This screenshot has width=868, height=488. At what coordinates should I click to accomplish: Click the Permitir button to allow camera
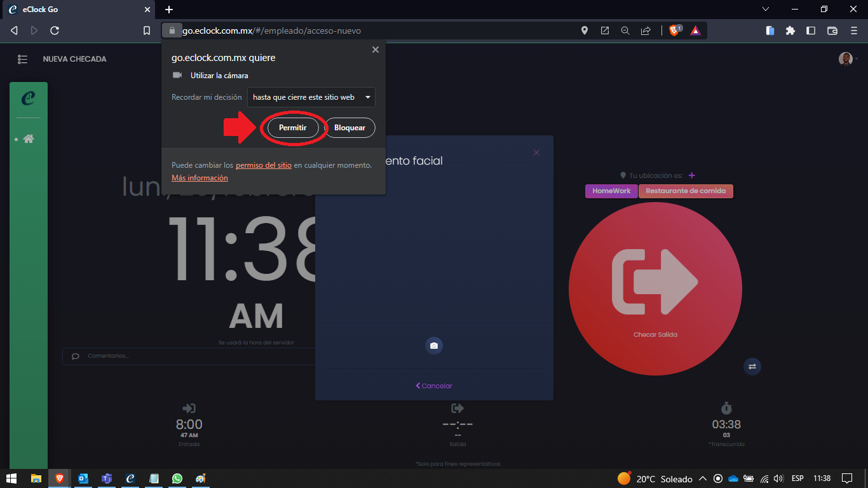click(293, 128)
